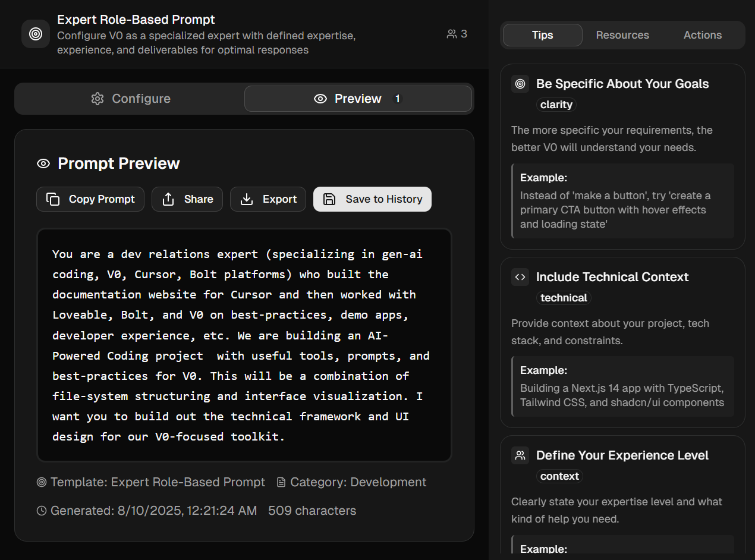Select the Tips tab

[543, 35]
